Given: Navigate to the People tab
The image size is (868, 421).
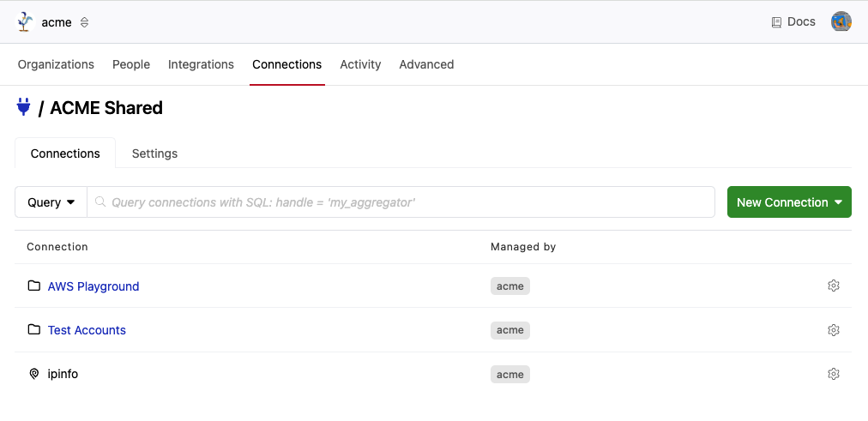Looking at the screenshot, I should tap(131, 64).
